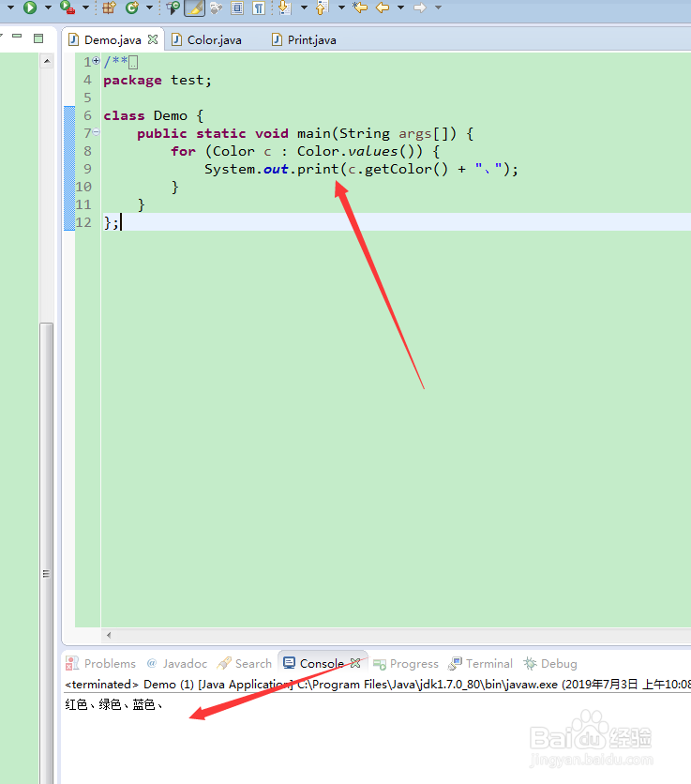The width and height of the screenshot is (691, 784).
Task: Click the scroll-up arrow of left panel
Action: pos(47,62)
